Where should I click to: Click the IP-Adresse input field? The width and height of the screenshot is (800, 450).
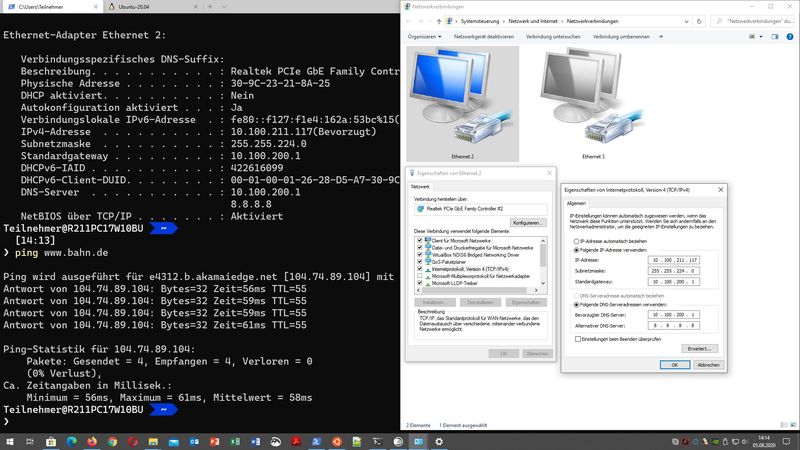click(x=673, y=260)
